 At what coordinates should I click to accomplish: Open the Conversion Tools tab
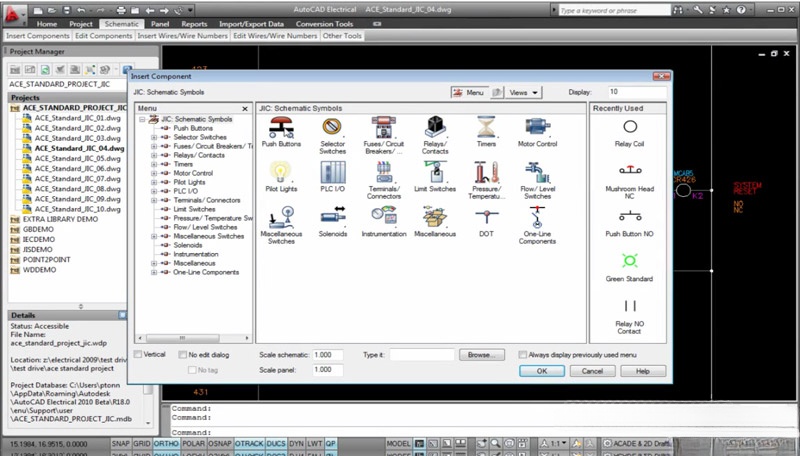pos(324,24)
